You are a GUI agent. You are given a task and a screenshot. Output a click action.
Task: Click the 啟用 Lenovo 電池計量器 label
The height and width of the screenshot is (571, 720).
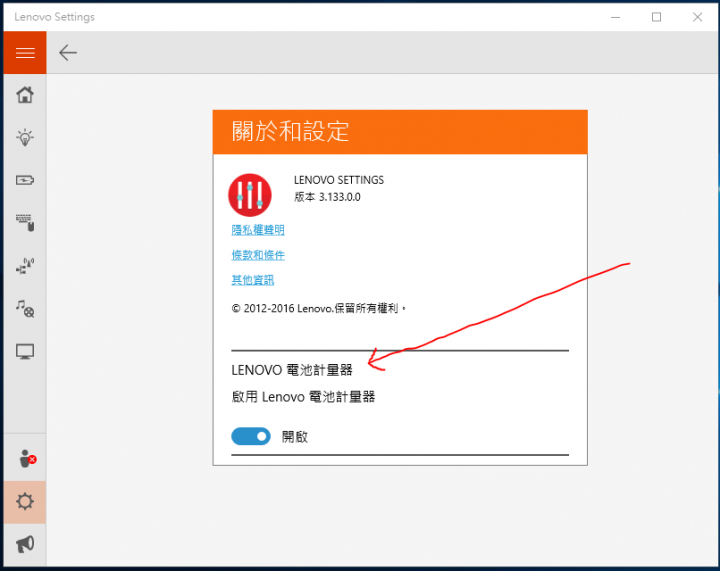coord(303,397)
